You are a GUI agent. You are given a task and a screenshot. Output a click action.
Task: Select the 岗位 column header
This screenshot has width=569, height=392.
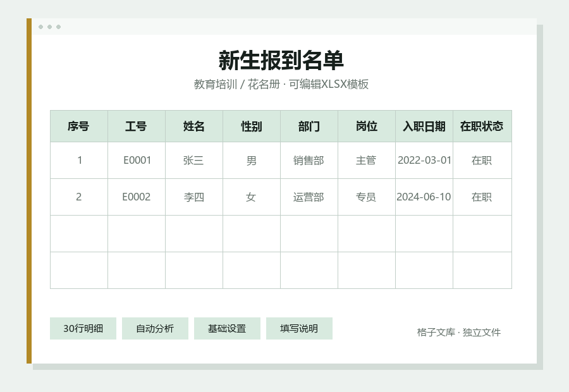[367, 126]
